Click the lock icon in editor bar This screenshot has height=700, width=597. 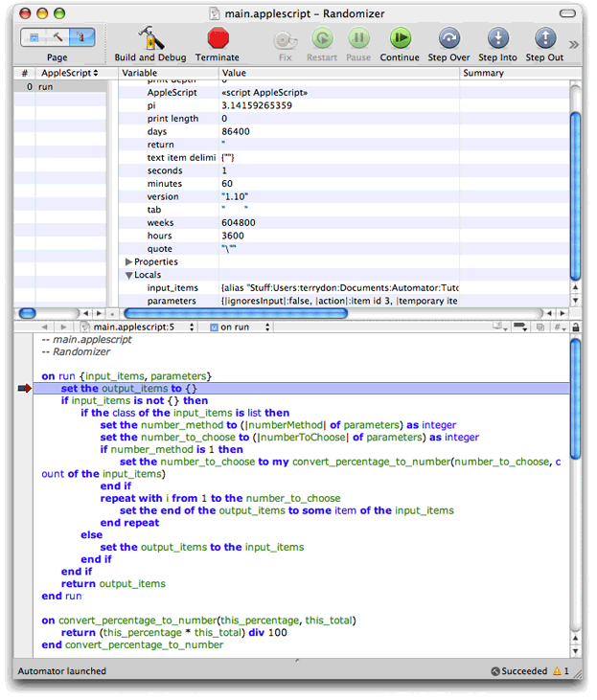575,327
